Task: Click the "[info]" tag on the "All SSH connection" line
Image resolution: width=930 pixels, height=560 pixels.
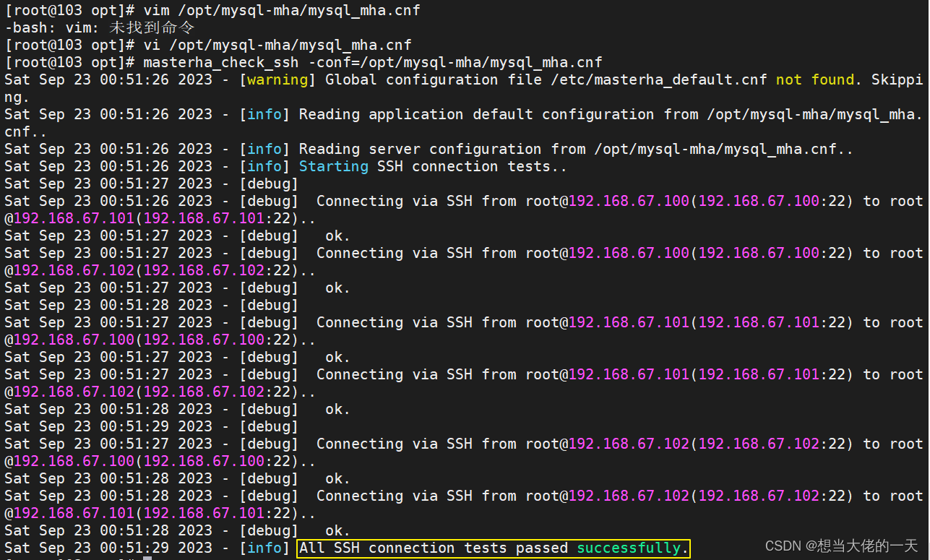Action: click(x=264, y=548)
